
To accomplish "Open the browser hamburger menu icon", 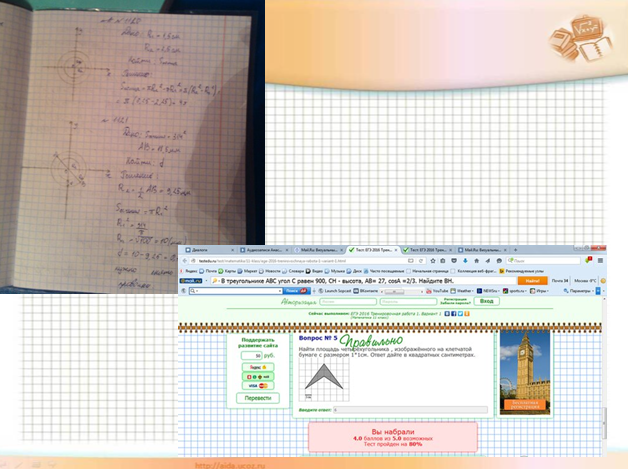I will [x=600, y=261].
